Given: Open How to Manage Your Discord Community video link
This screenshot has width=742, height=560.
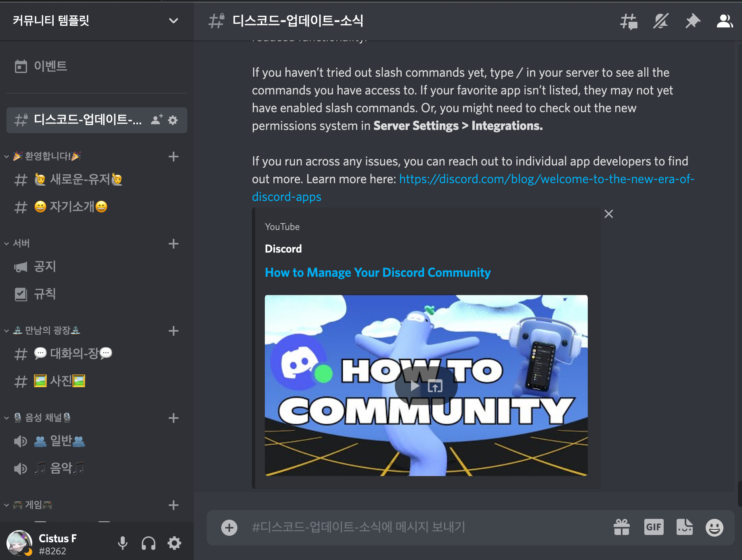Looking at the screenshot, I should pos(377,272).
